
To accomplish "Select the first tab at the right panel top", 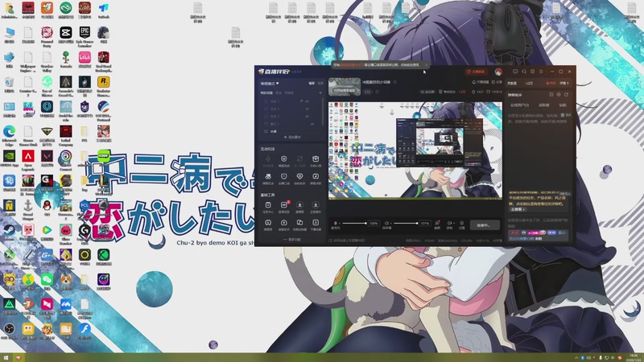I will [512, 84].
